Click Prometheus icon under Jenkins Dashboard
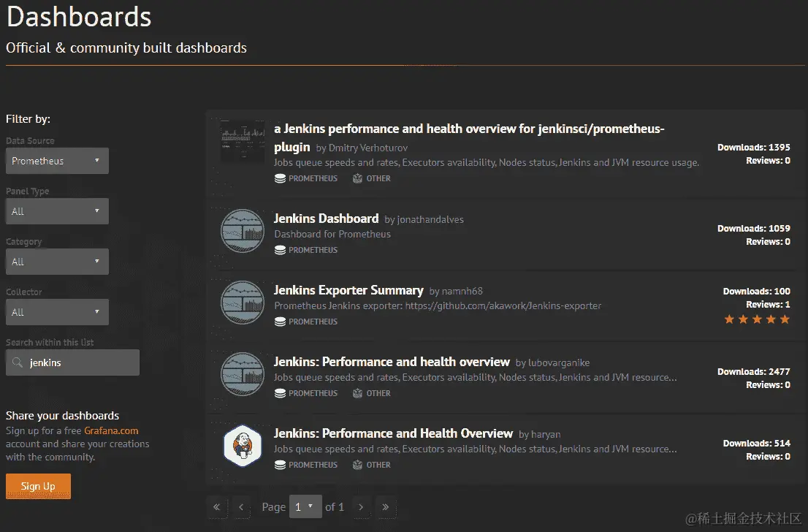 pos(280,250)
